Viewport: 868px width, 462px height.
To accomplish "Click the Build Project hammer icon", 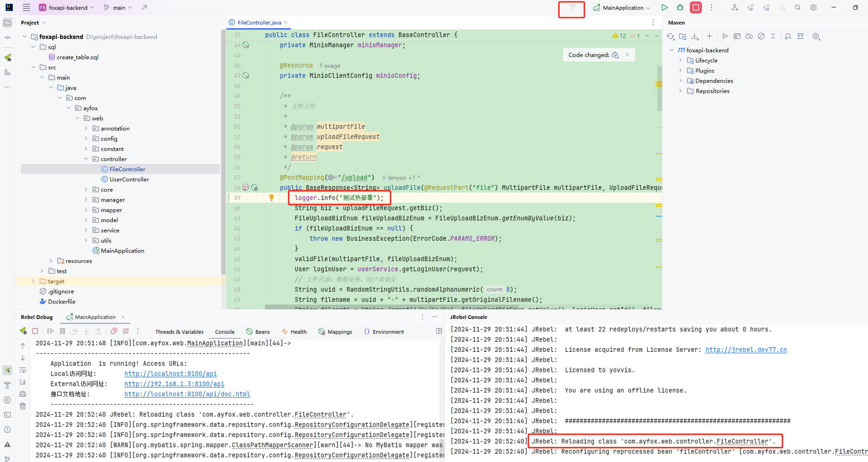I will point(572,8).
